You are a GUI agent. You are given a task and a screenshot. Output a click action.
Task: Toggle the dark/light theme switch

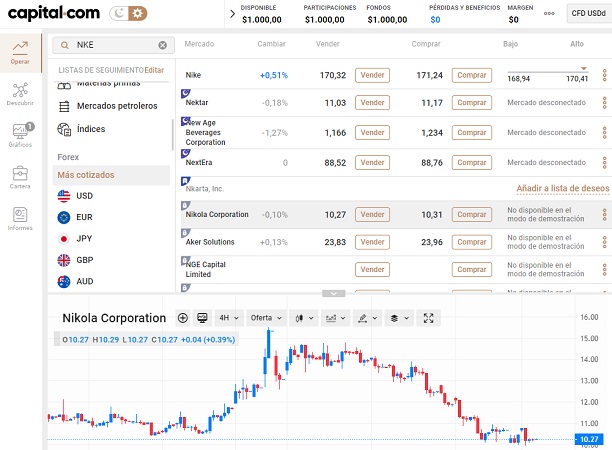point(128,13)
